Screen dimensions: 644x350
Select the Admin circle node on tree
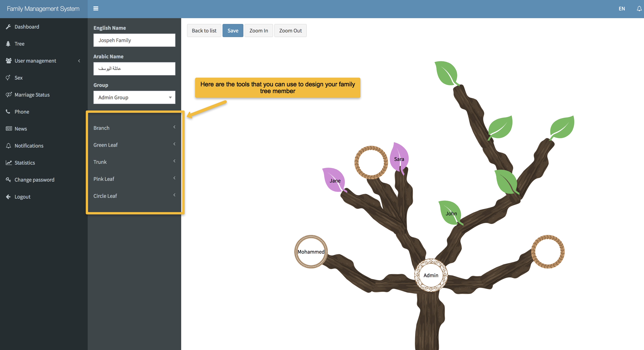click(431, 275)
